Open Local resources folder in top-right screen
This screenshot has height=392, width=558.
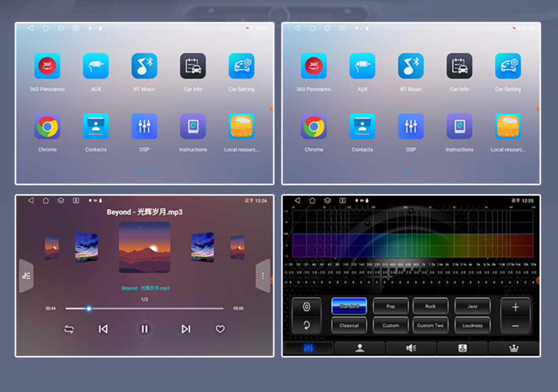[508, 127]
